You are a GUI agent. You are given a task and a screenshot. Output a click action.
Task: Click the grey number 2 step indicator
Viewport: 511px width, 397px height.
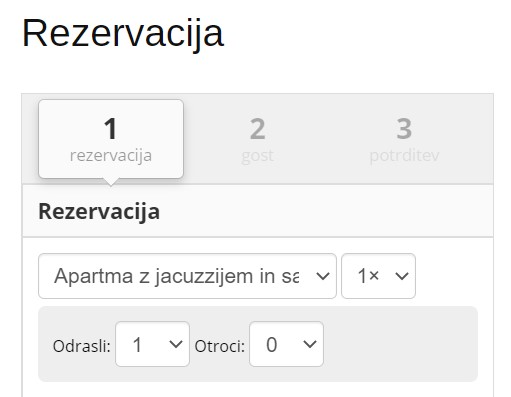coord(257,129)
